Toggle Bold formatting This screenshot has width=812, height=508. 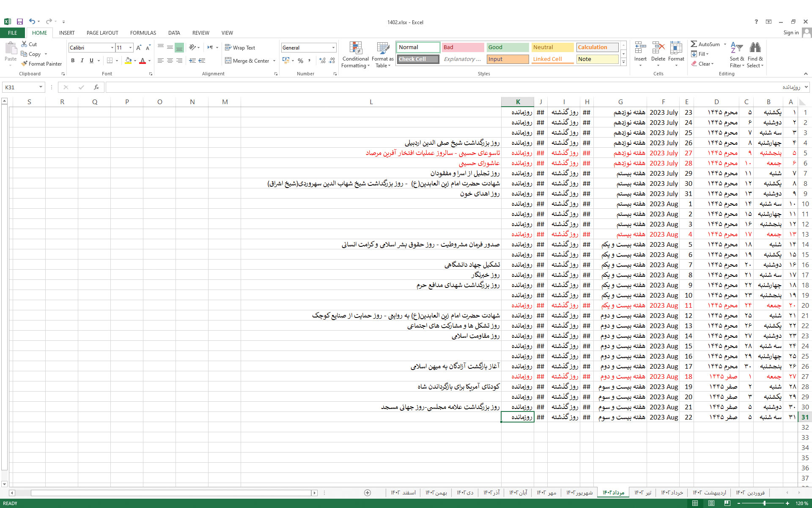(x=73, y=61)
